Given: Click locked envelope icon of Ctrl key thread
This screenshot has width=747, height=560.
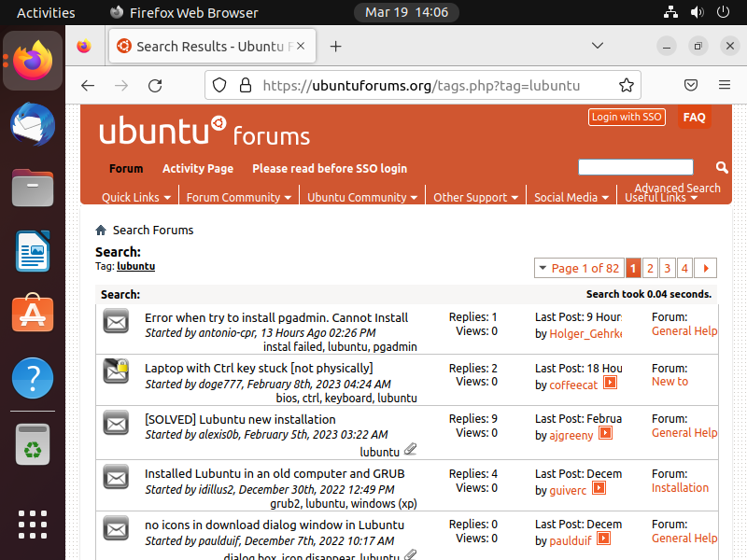Looking at the screenshot, I should pyautogui.click(x=116, y=371).
